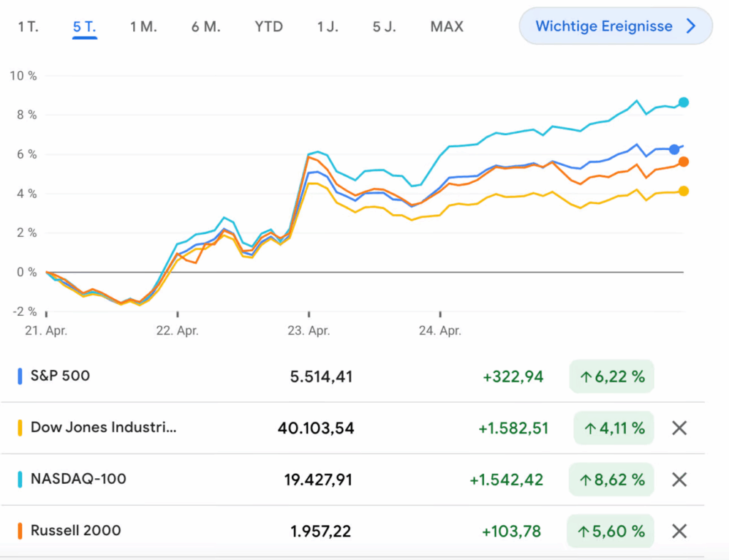
Task: Select the 1 J. range tab
Action: pos(327,27)
